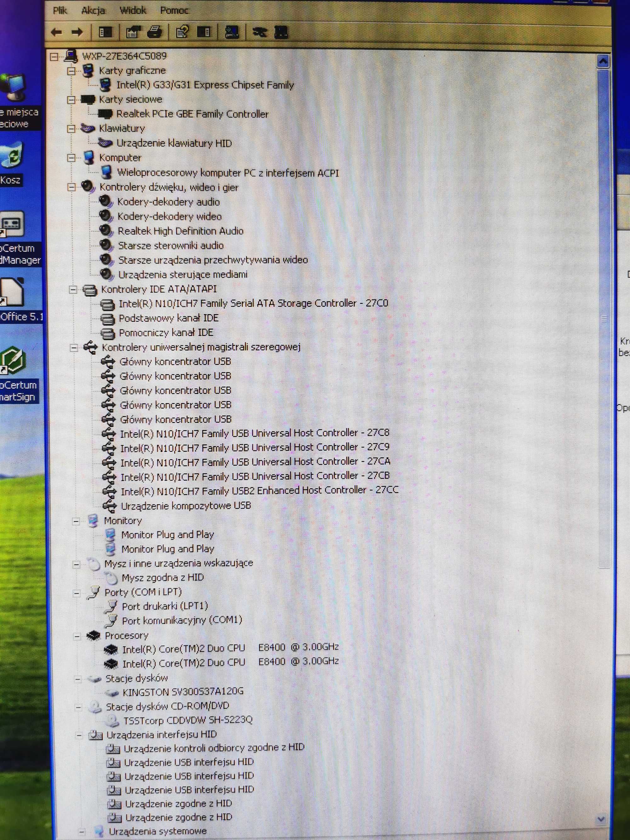
Task: Select USB Universal Host Controller - 27CB
Action: coord(255,477)
